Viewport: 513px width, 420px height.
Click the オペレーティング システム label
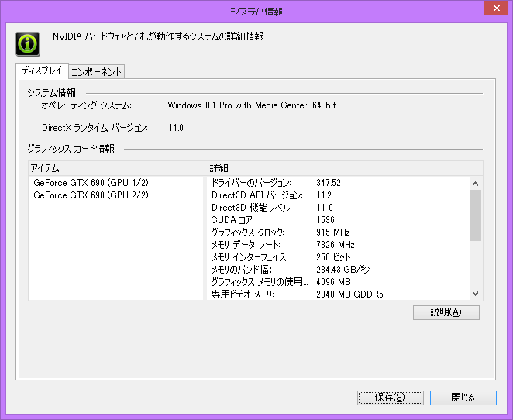[86, 105]
